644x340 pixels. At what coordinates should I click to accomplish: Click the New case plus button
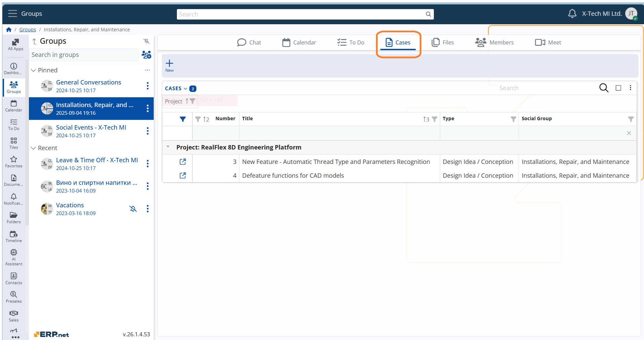(169, 66)
